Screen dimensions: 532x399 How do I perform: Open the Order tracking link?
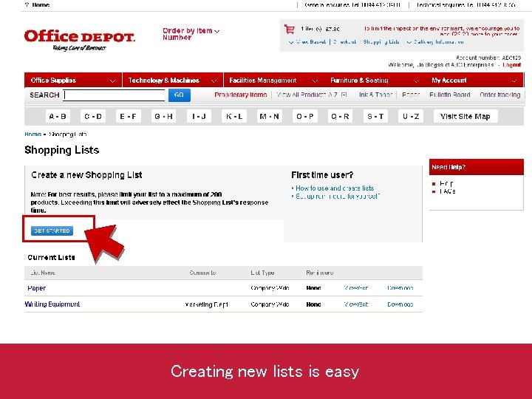tap(499, 95)
